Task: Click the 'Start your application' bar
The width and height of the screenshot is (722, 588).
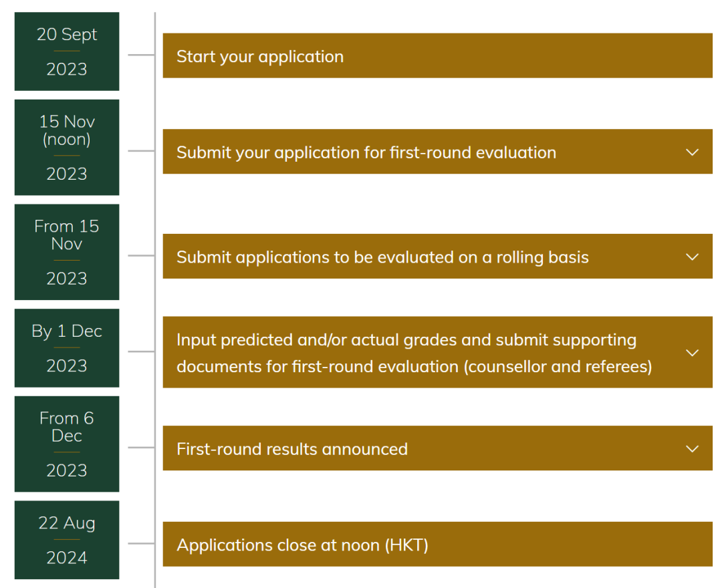Action: [x=437, y=55]
